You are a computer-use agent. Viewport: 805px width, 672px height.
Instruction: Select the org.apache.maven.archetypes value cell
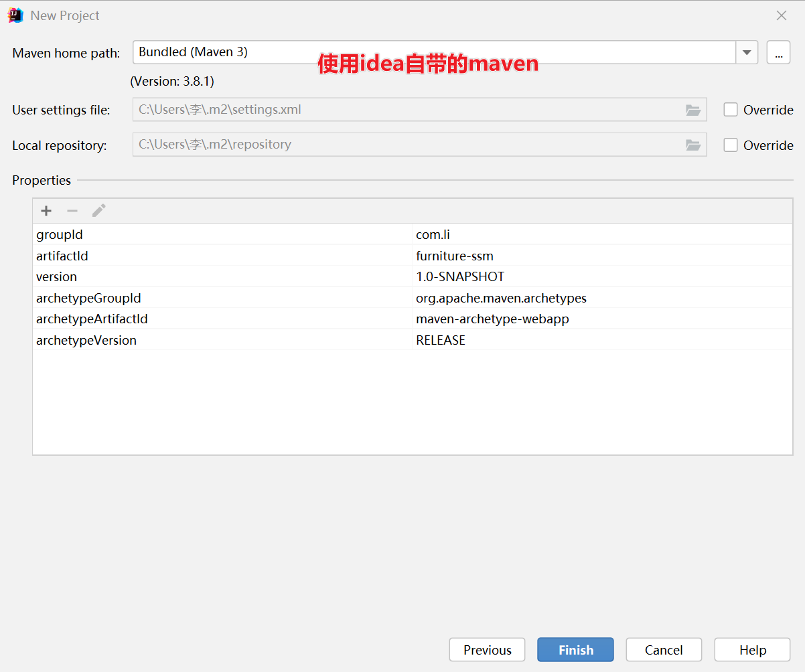[602, 298]
